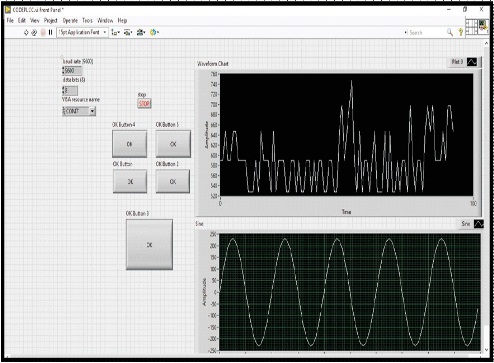The image size is (494, 363).
Task: Click the data bits value field
Action: coord(71,91)
